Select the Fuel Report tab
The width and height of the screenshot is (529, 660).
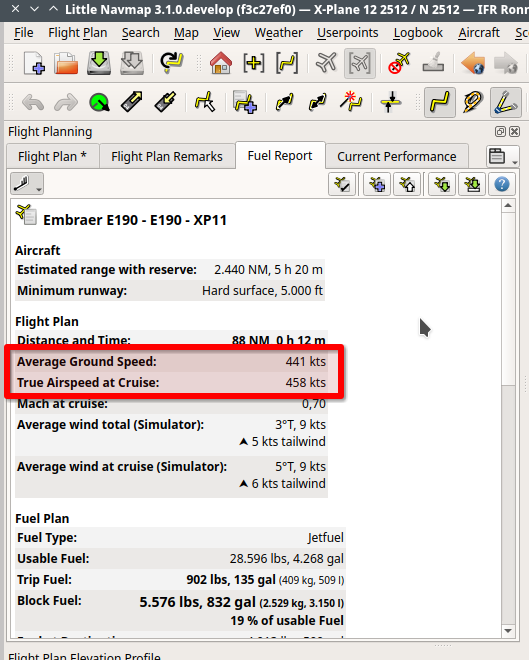click(x=280, y=156)
